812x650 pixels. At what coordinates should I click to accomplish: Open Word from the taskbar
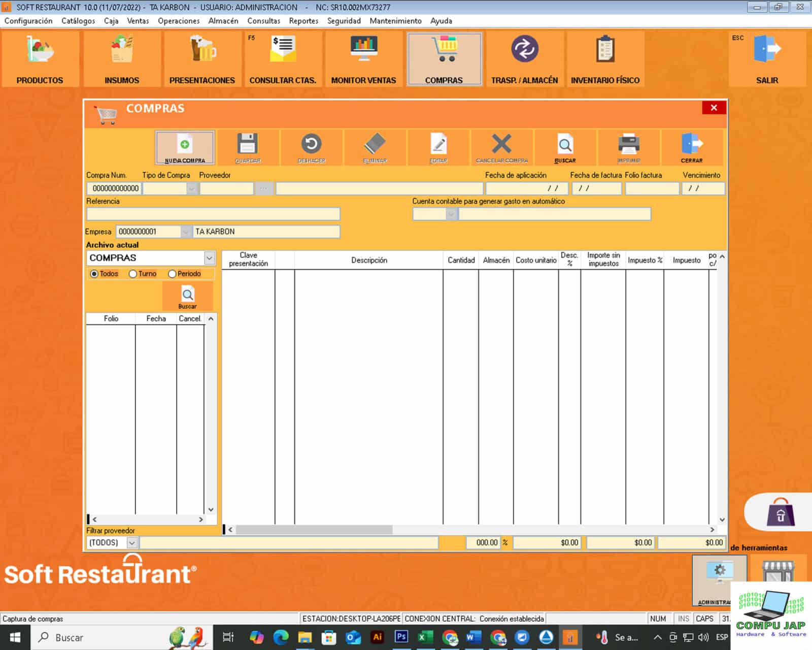473,637
